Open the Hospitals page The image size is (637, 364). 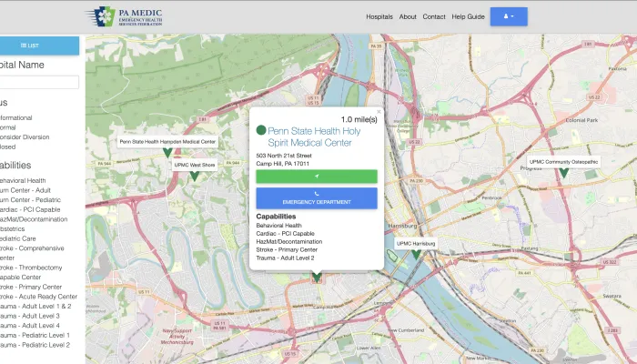379,16
